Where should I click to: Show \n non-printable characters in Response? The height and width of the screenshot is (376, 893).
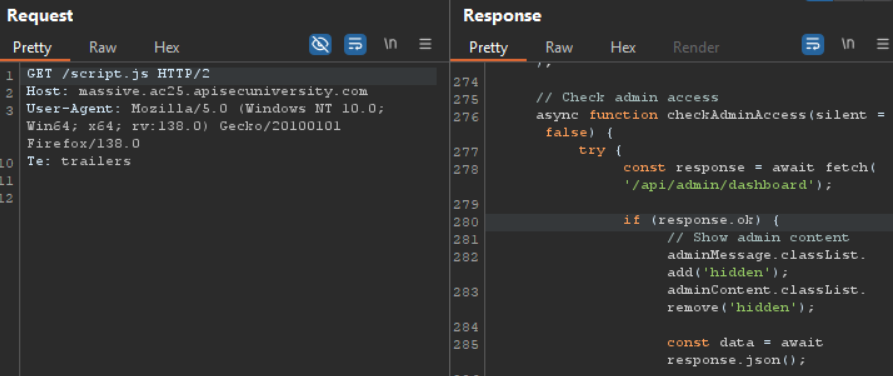(848, 44)
